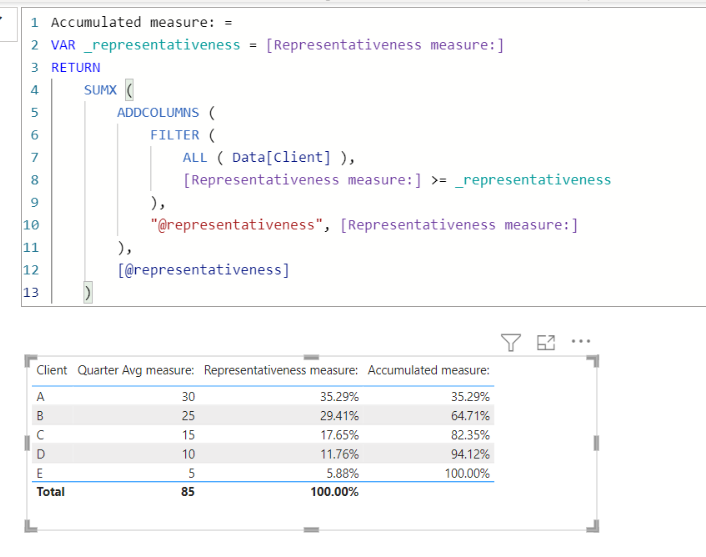Click the 5.88% representativeness value
Image resolution: width=706 pixels, height=557 pixels.
[x=343, y=473]
